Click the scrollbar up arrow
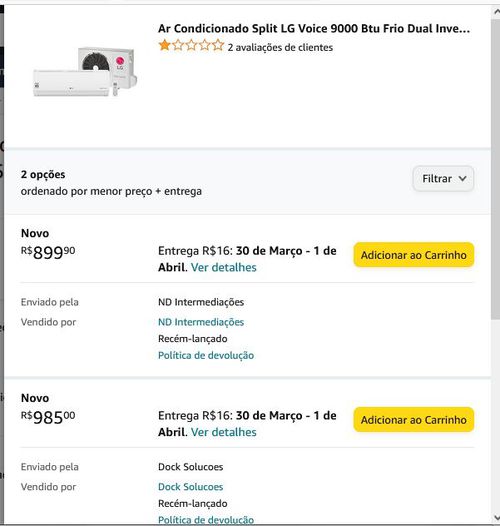The width and height of the screenshot is (500, 526). click(496, 12)
